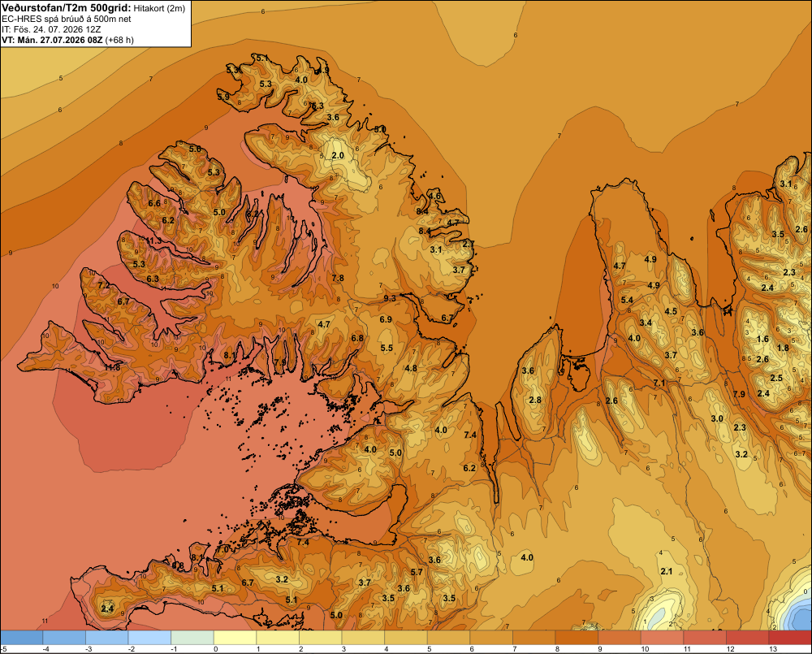Viewport: 812px width, 654px height.
Task: Click the temperature value '7.0'
Action: click(222, 549)
